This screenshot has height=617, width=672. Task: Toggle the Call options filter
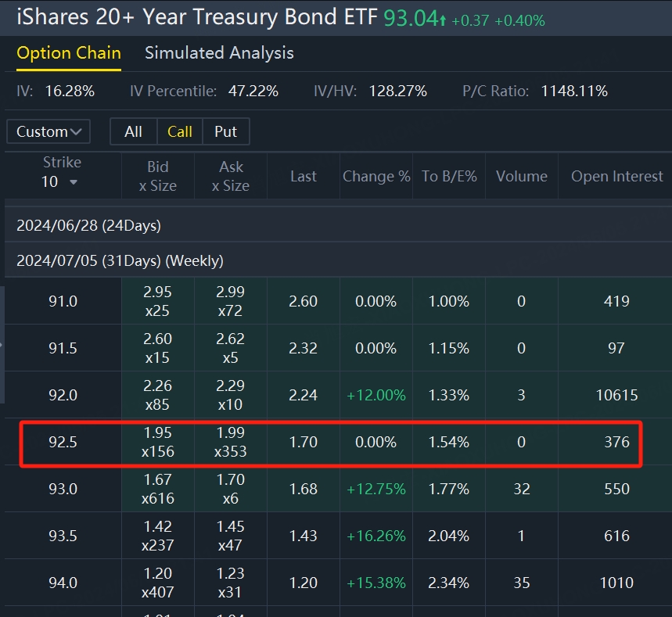(x=179, y=131)
